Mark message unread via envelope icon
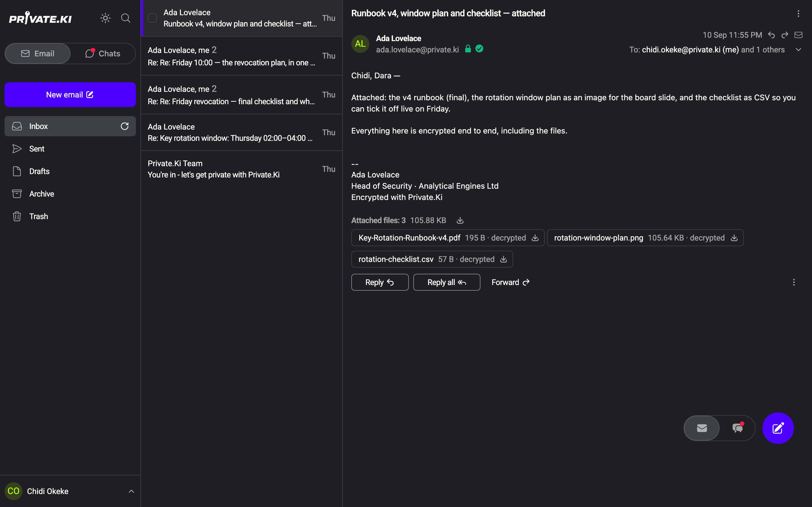Image resolution: width=812 pixels, height=507 pixels. click(x=798, y=35)
